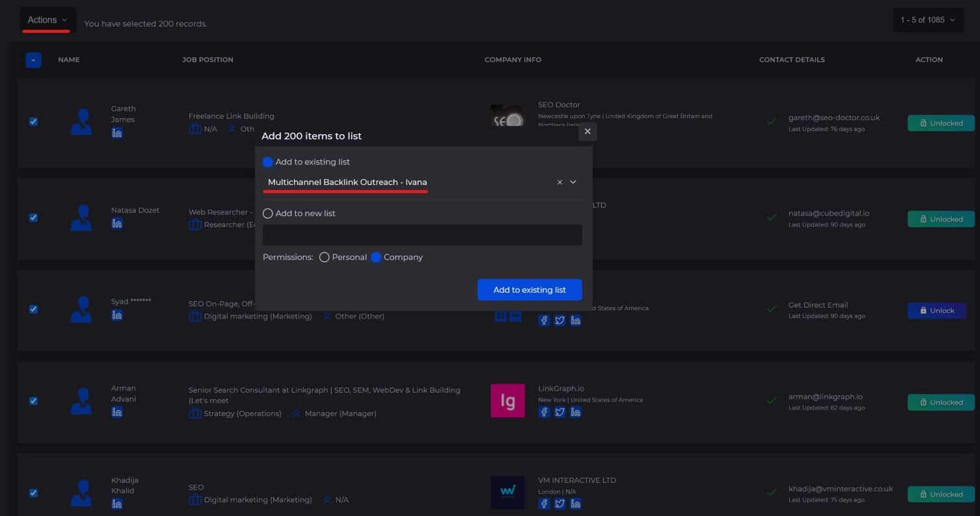The image size is (980, 516).
Task: Close the Add 200 items dialog
Action: (x=587, y=131)
